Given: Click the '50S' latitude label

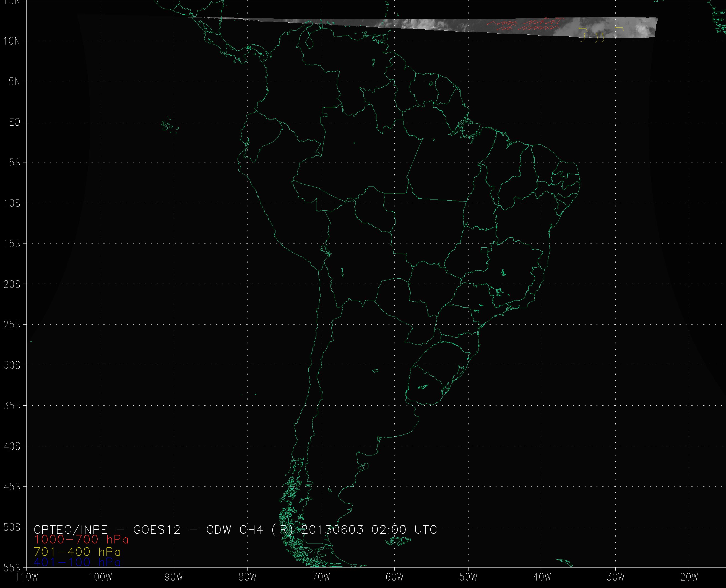Looking at the screenshot, I should coord(12,528).
